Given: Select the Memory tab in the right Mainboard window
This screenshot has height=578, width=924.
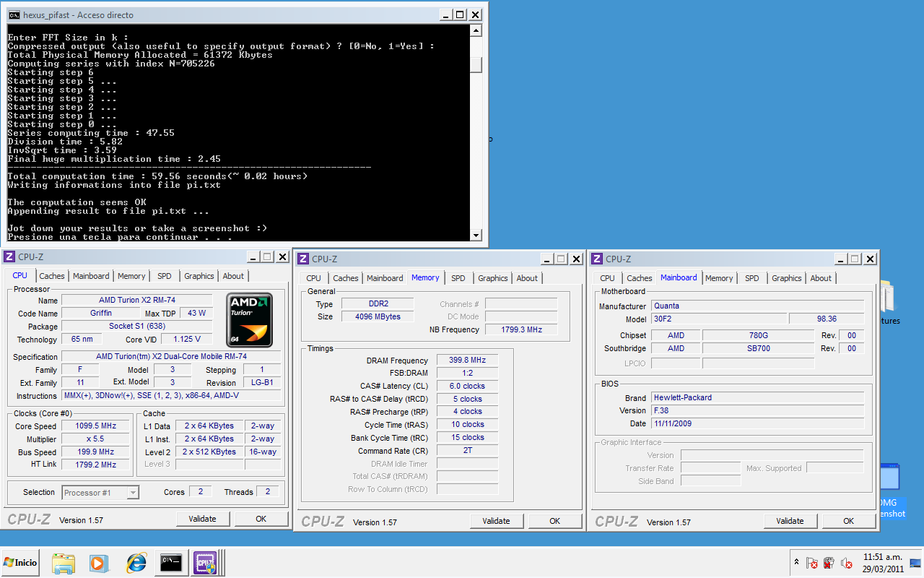Looking at the screenshot, I should [719, 278].
